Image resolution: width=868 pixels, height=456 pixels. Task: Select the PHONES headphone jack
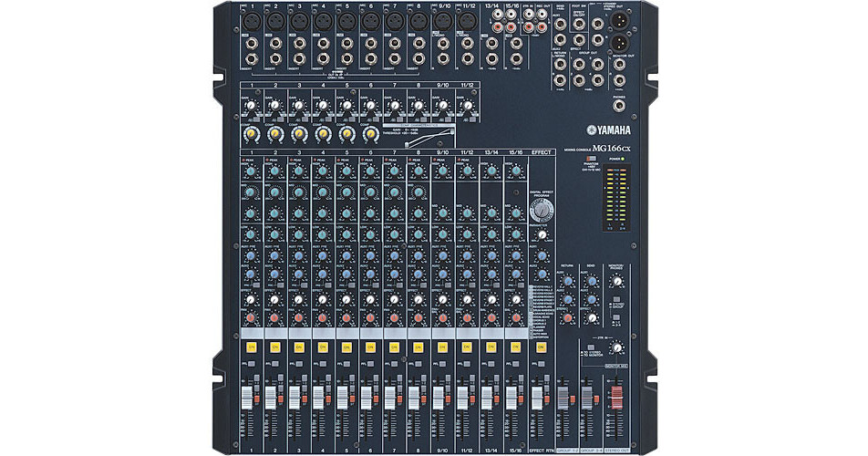tap(619, 106)
